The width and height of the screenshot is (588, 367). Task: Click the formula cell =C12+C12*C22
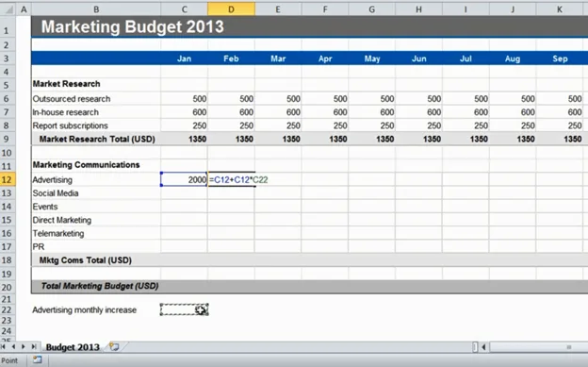tap(232, 179)
